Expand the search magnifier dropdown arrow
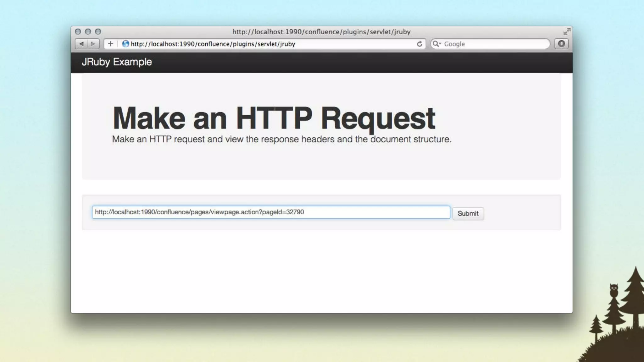Viewport: 644px width, 362px height. coord(437,44)
